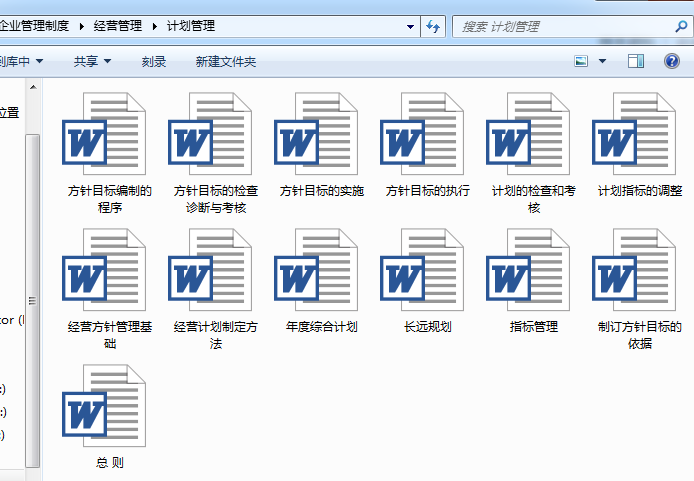Select the 经营计划制定方法 Word file icon
This screenshot has height=481, width=694.
(210, 269)
